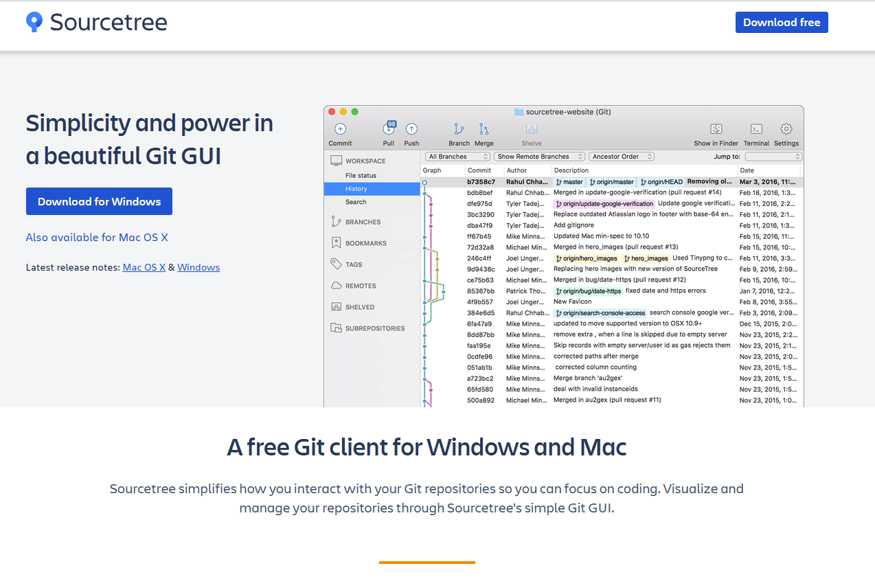Click the Date column header

(747, 170)
